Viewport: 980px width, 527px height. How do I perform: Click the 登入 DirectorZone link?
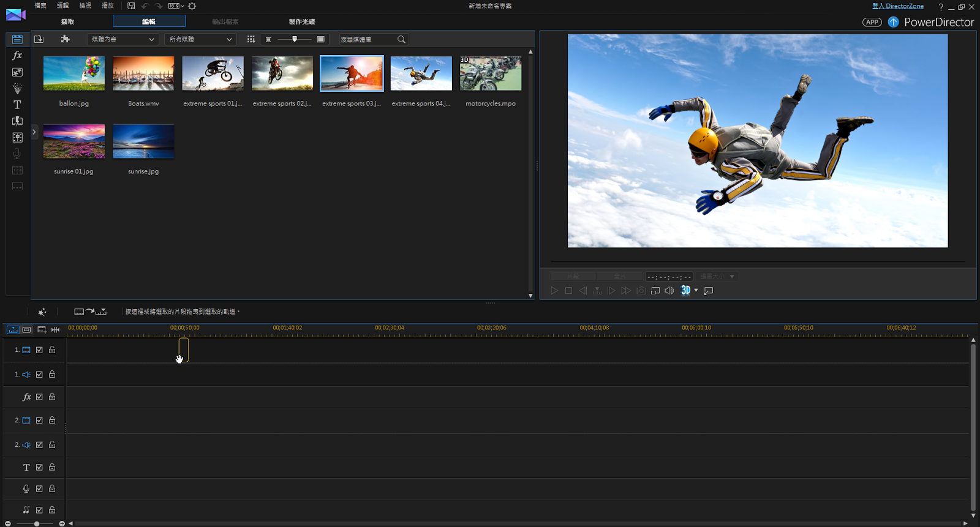pos(898,6)
